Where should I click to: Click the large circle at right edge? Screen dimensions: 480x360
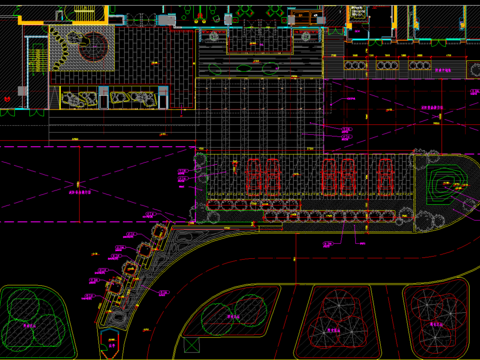coord(476,70)
